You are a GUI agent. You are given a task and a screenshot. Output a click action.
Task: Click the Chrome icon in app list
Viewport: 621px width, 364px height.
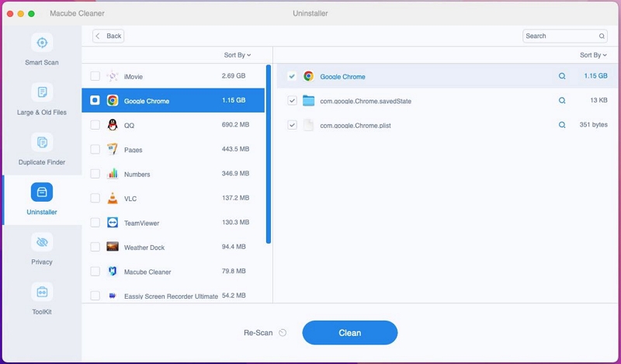[x=113, y=101]
